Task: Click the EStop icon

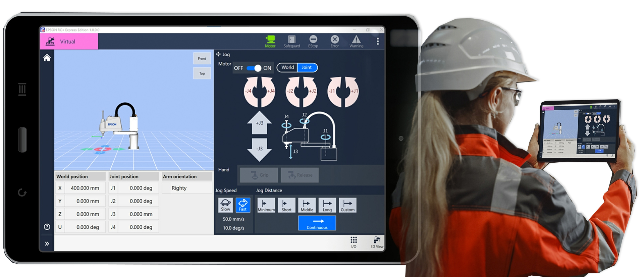Action: coord(313,41)
